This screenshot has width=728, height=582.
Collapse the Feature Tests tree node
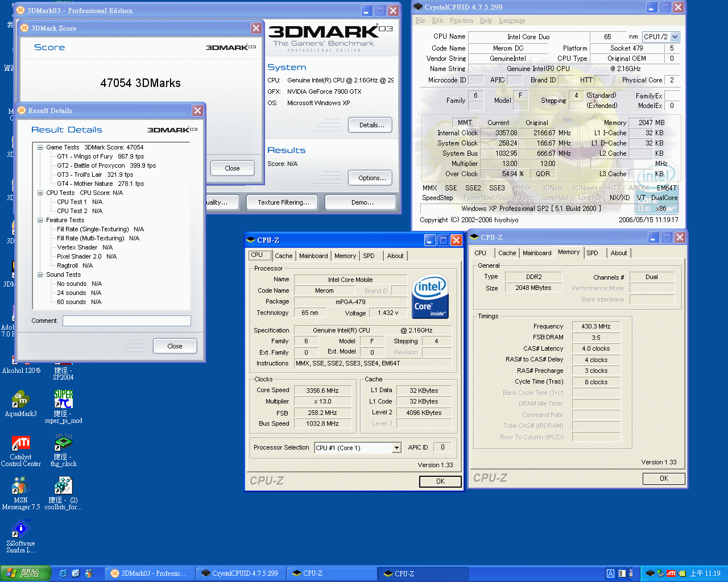(40, 220)
